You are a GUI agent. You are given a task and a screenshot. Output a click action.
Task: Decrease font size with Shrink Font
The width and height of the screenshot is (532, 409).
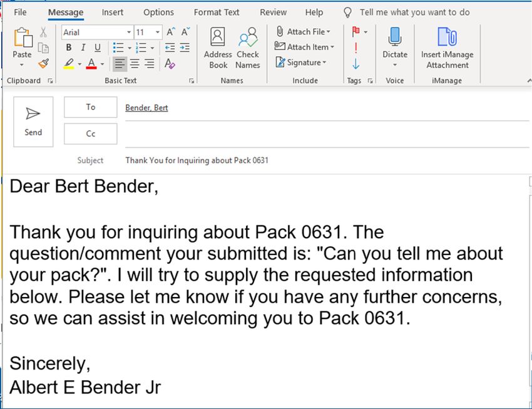click(185, 32)
